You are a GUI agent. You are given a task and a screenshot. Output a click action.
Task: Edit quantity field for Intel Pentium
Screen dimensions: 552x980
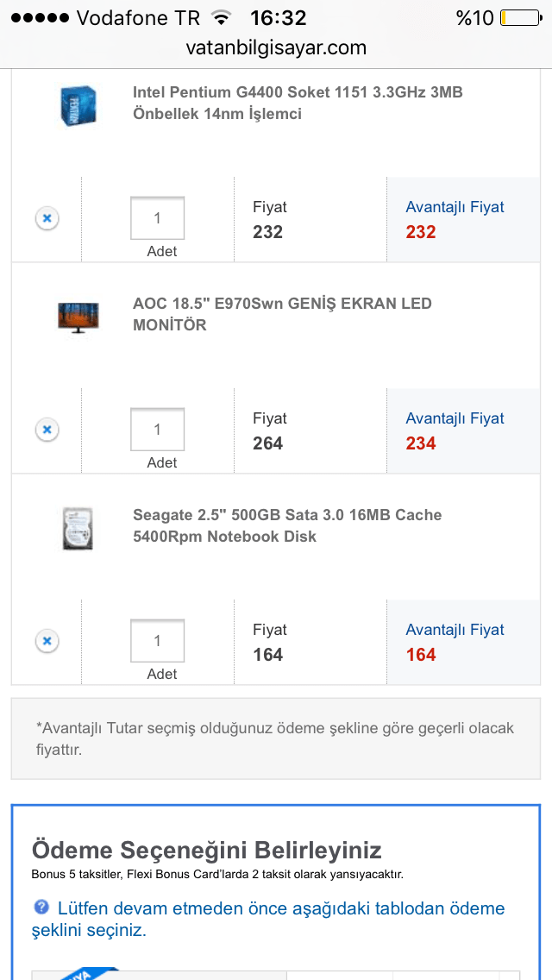(157, 218)
